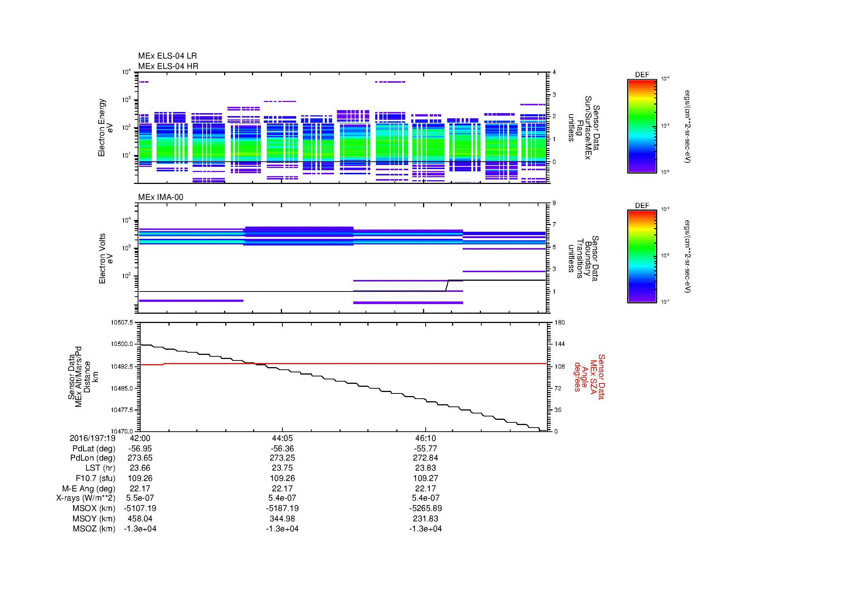
Task: Click the top ELS DEF color bar
Action: pos(642,126)
